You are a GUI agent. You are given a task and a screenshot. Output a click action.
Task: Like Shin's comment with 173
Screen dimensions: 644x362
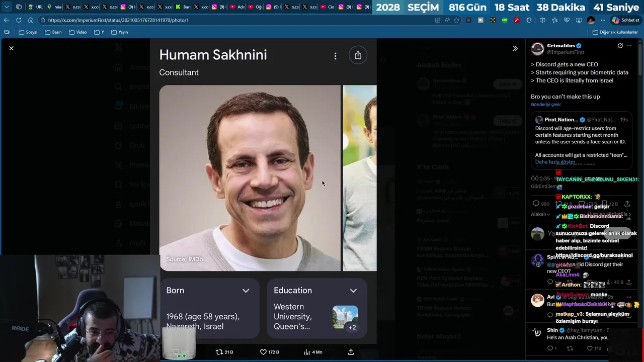click(x=594, y=348)
